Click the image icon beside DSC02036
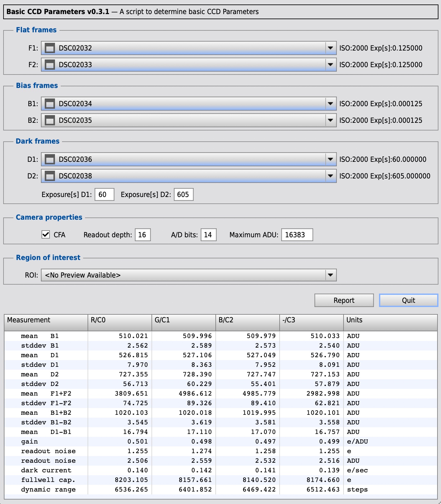Screen dimensions: 441x504 click(x=50, y=160)
